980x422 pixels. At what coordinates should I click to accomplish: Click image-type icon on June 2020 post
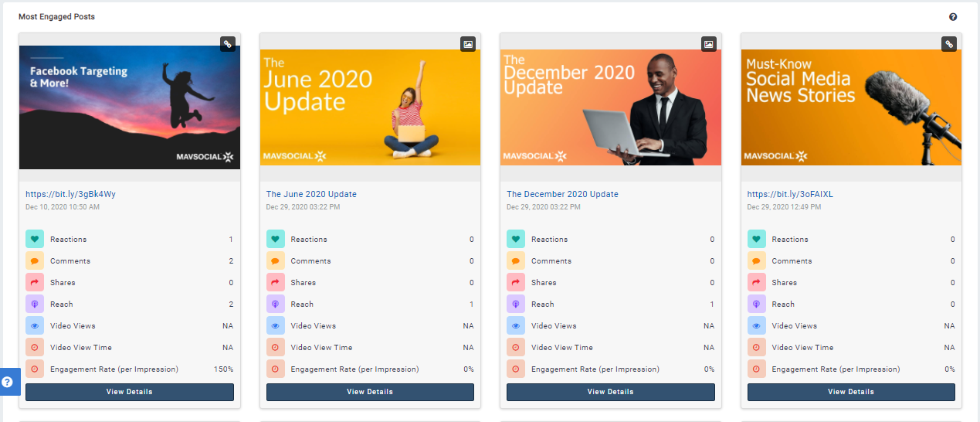pos(468,44)
